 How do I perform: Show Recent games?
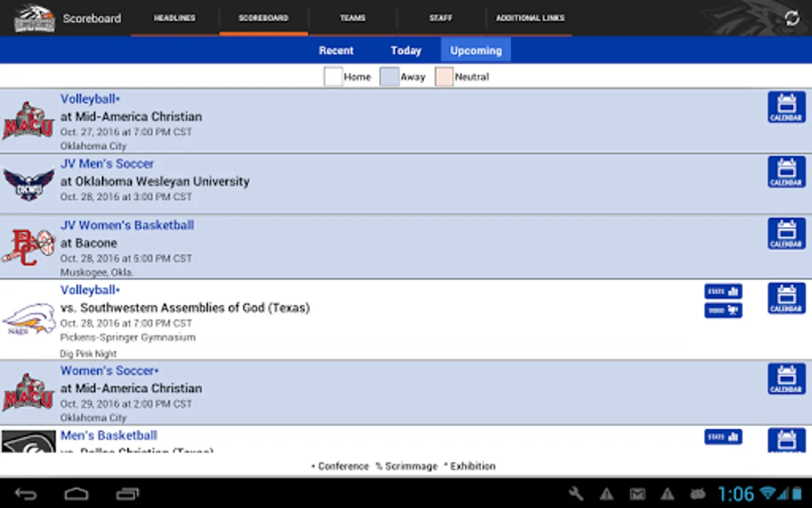pos(336,50)
